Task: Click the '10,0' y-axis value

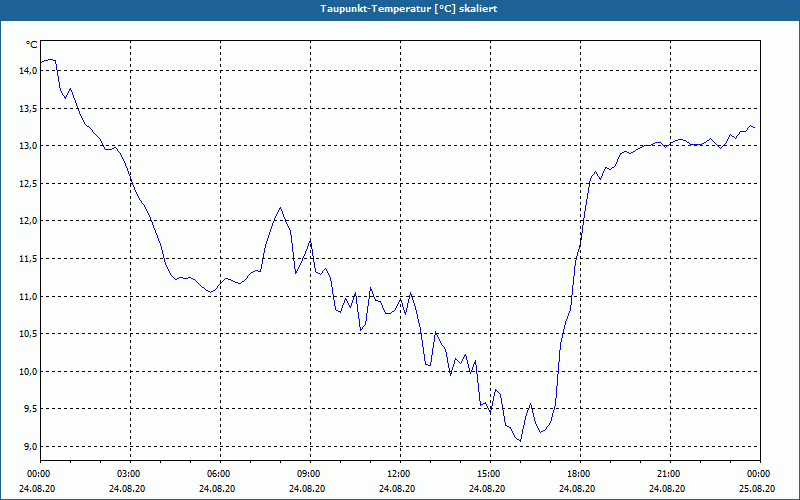Action: (x=28, y=371)
